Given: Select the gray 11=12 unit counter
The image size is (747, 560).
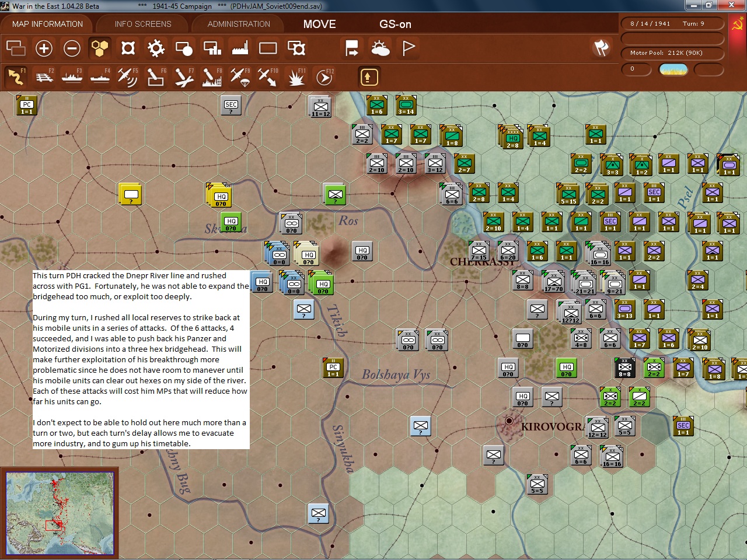Looking at the screenshot, I should coord(320,106).
